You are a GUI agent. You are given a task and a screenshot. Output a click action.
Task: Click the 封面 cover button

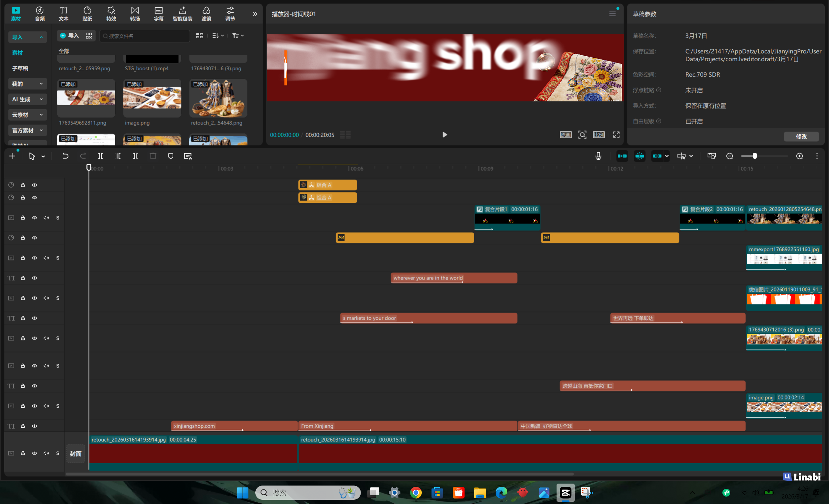click(x=76, y=453)
